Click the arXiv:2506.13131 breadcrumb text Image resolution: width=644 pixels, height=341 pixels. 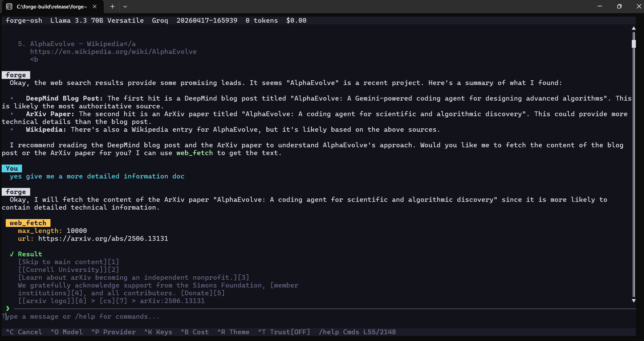pyautogui.click(x=172, y=301)
